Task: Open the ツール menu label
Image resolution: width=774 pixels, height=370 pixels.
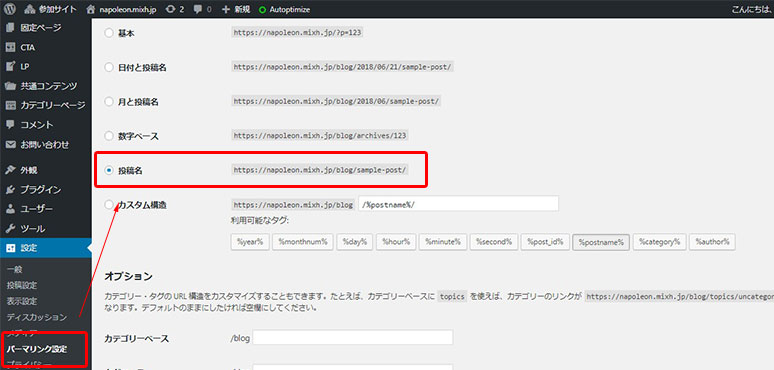Action: pyautogui.click(x=33, y=228)
